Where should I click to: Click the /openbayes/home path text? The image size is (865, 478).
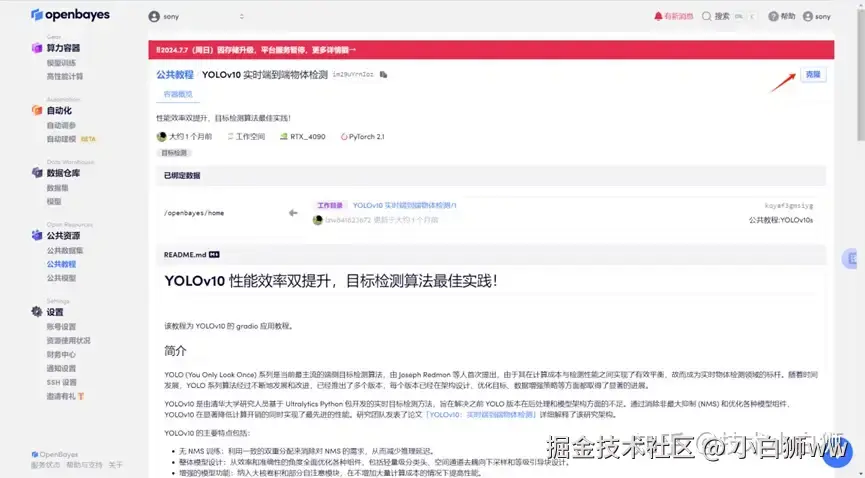194,213
